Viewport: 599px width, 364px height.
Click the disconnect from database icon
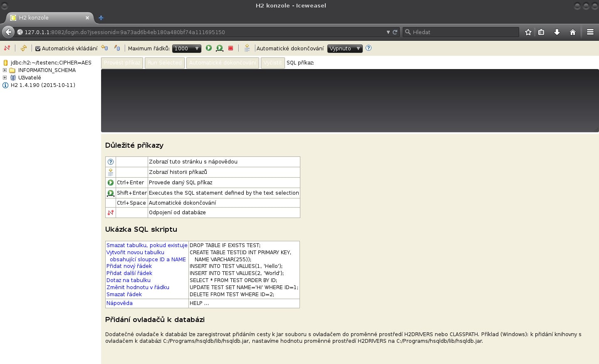[7, 48]
